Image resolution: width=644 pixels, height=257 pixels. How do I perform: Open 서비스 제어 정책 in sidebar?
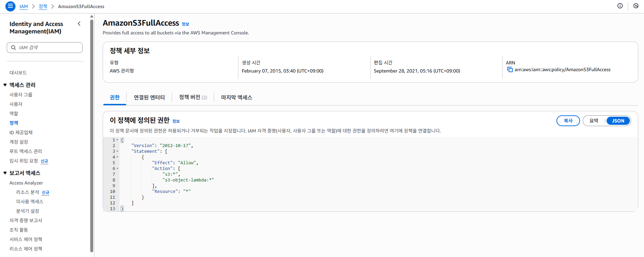26,239
